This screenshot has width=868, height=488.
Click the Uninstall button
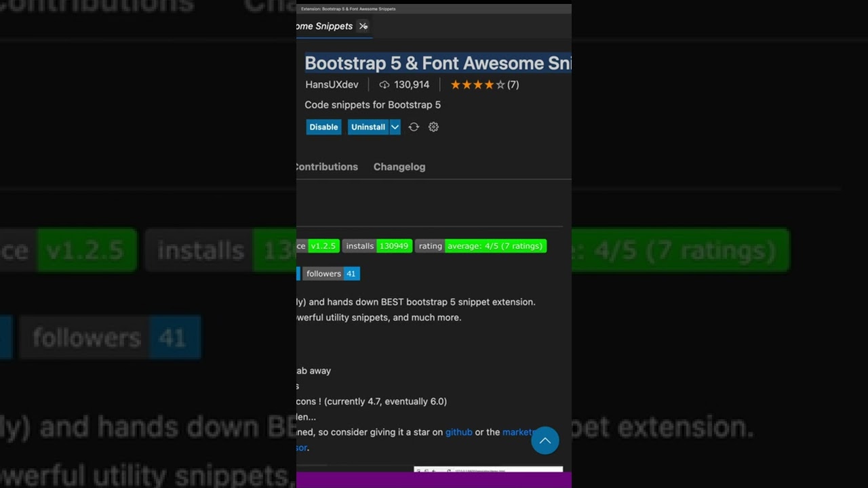pos(368,127)
